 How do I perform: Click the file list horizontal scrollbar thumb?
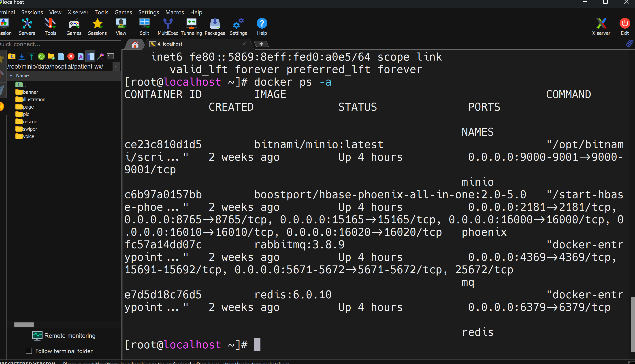coord(24,324)
